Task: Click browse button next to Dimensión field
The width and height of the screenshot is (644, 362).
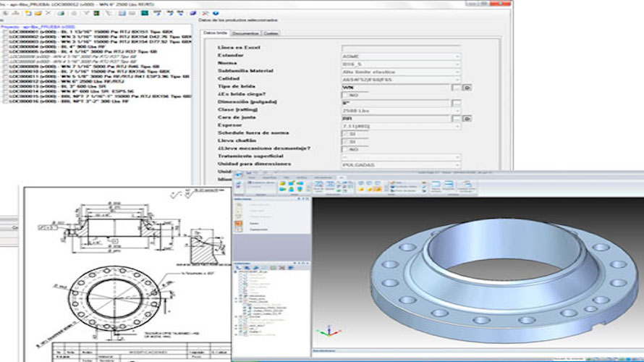Action: pyautogui.click(x=456, y=103)
